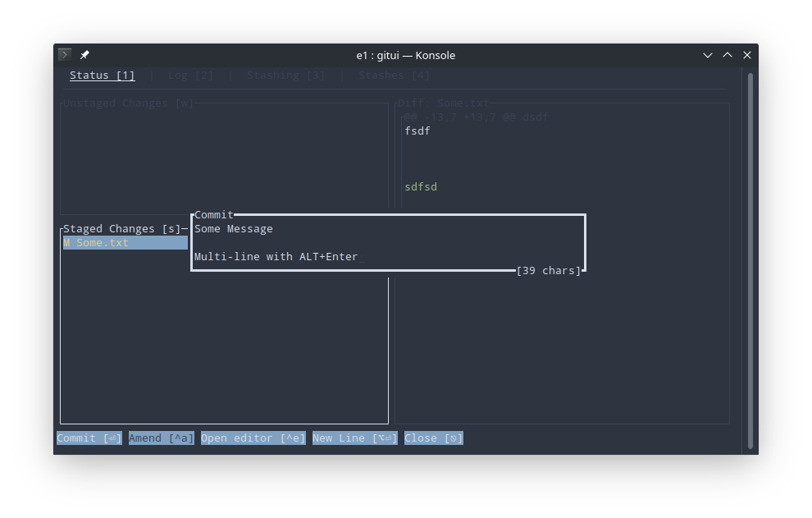This screenshot has height=518, width=812.
Task: Minimize the Konsole window
Action: [x=707, y=55]
